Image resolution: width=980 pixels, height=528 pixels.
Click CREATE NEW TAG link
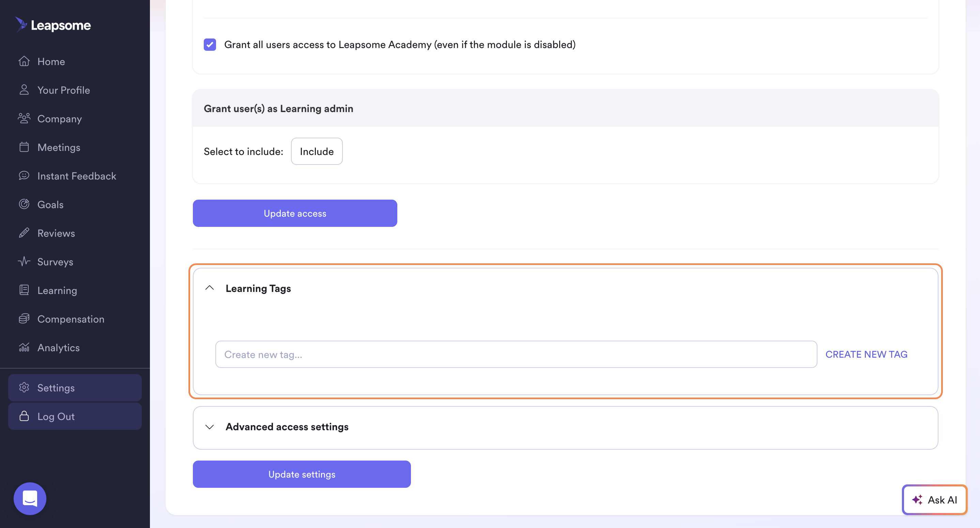[866, 354]
